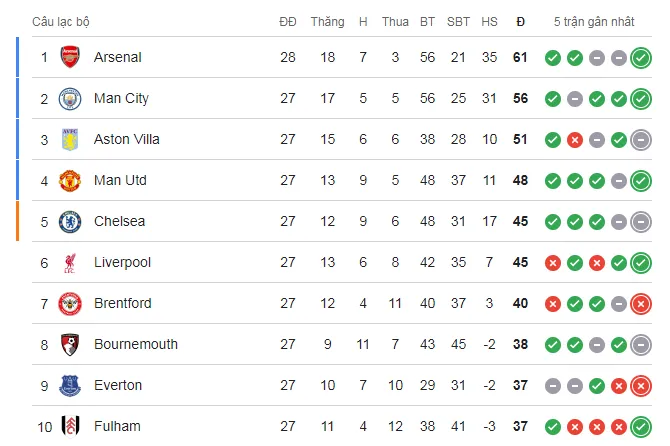Open the Chelsea crest icon

tap(69, 221)
